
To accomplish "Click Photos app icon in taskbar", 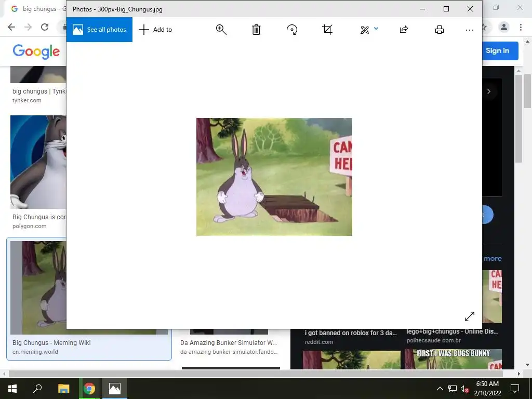I will point(115,389).
